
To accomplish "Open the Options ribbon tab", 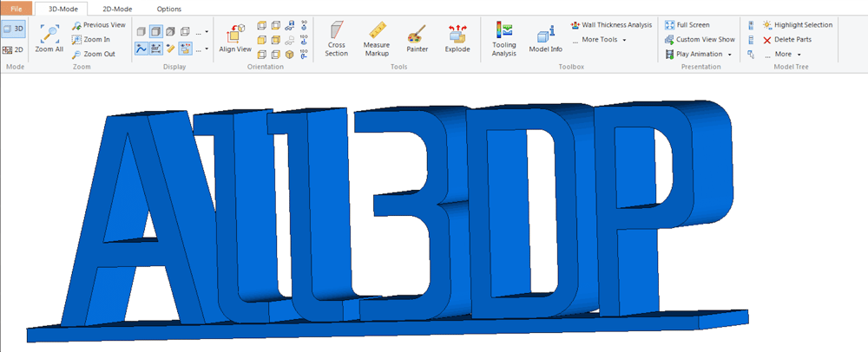I will pos(169,9).
